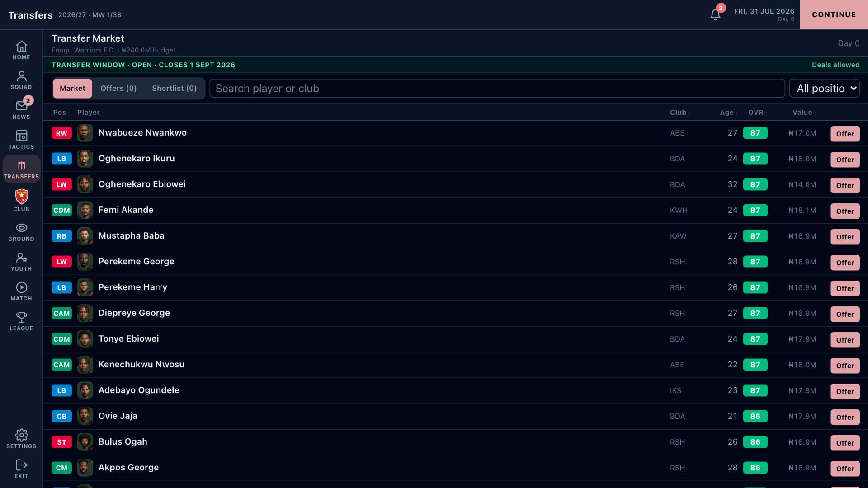The height and width of the screenshot is (488, 868).
Task: Click Perekeme George's 87 OVR badge
Action: 755,262
